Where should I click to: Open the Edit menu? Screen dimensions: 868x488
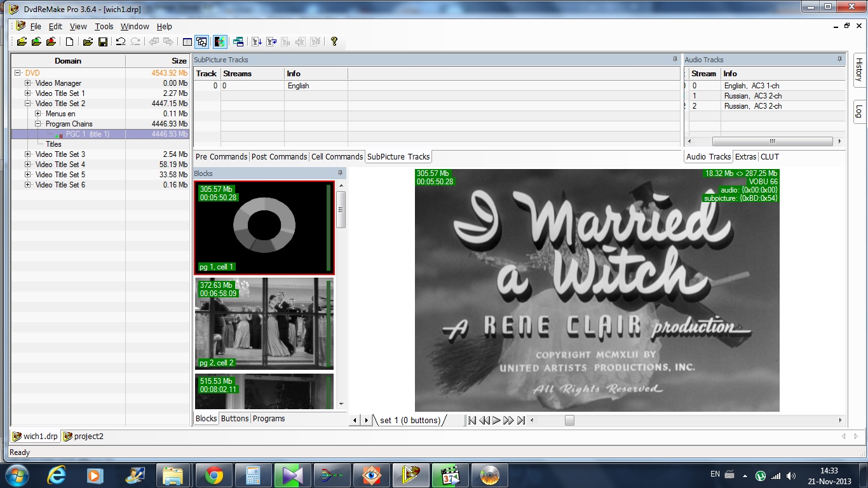tap(56, 27)
